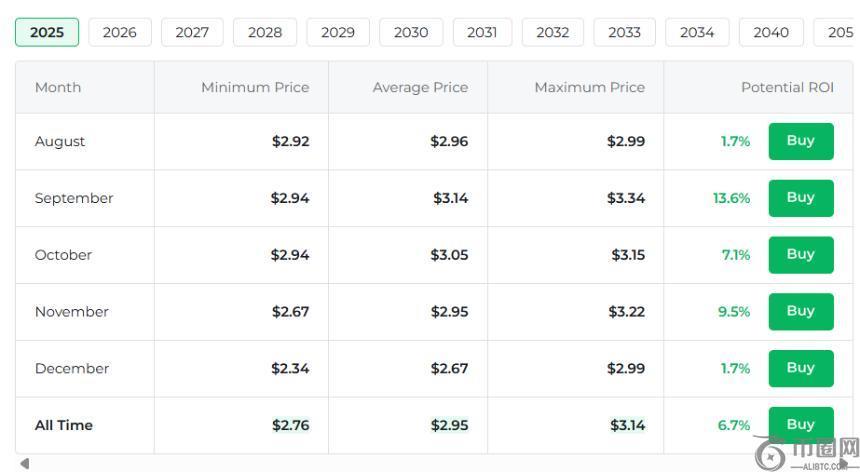
Task: Click Buy in the August row
Action: coord(800,141)
